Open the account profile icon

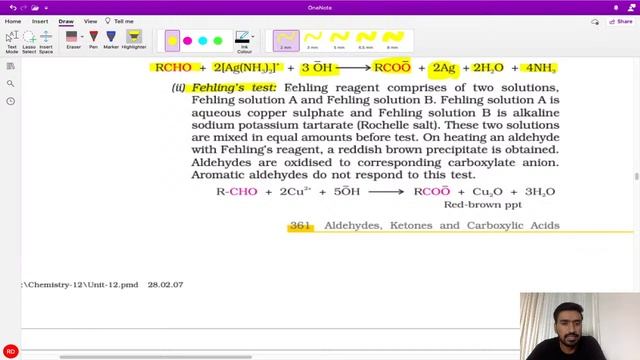pos(631,8)
